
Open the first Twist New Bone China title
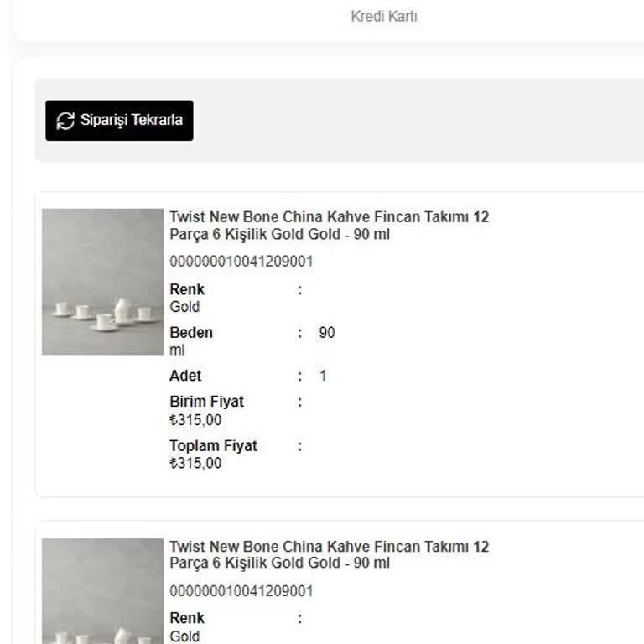coord(329,226)
